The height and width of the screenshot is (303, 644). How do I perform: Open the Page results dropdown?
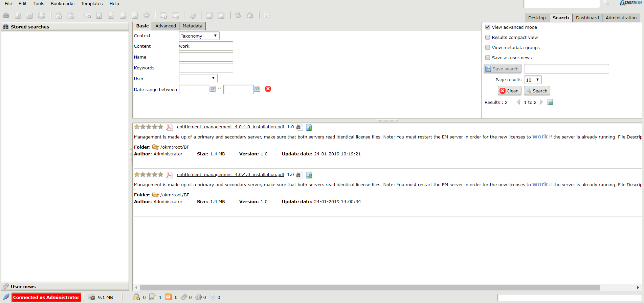tap(533, 80)
